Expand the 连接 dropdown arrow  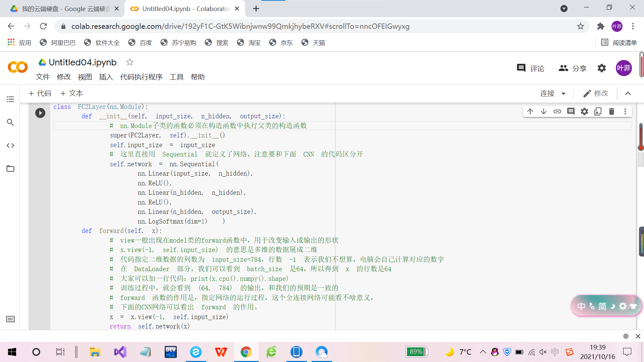[x=563, y=94]
